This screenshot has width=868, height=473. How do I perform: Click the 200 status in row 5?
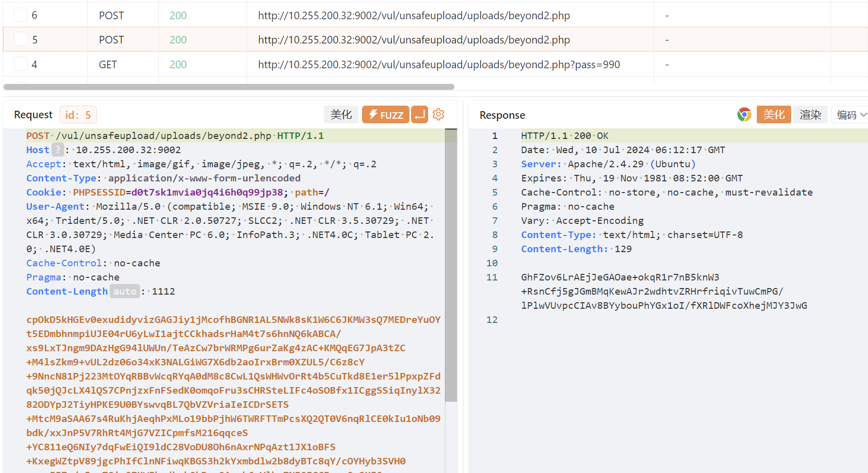[178, 39]
